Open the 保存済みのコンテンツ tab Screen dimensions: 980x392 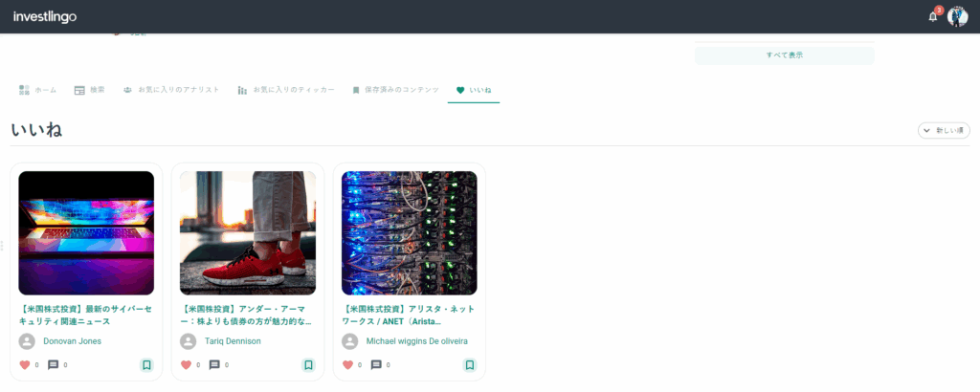pos(395,90)
